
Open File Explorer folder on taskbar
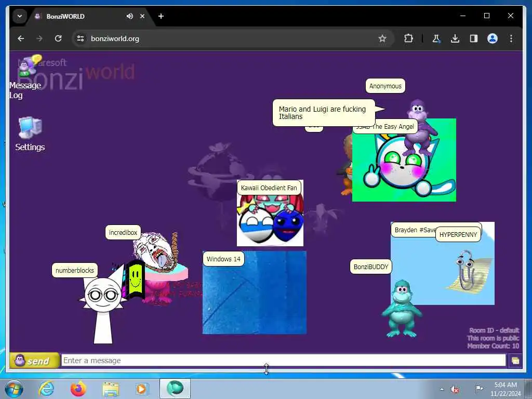[x=111, y=389]
